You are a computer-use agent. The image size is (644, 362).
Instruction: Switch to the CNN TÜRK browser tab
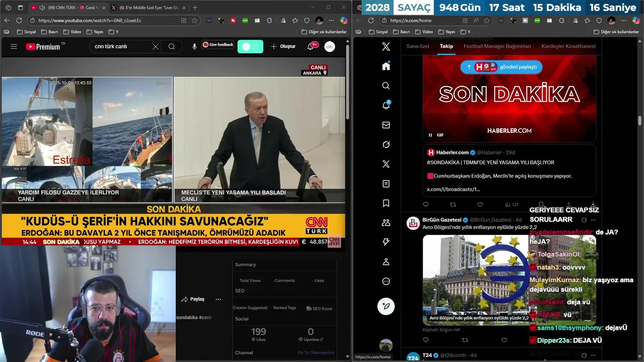click(67, 8)
